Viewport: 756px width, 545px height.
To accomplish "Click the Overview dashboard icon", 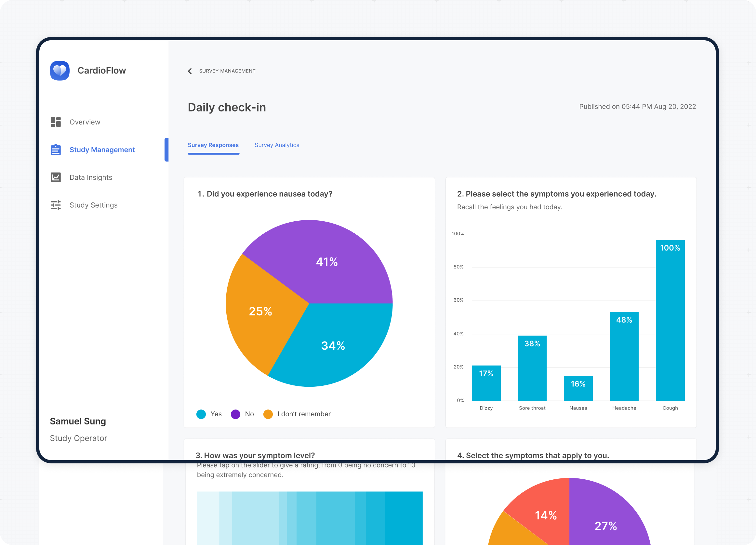I will click(x=56, y=122).
